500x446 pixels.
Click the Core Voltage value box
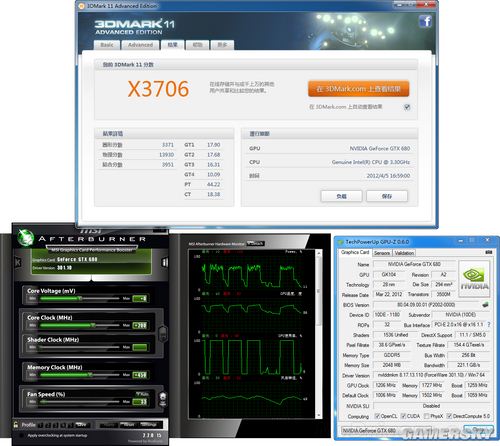(x=140, y=298)
